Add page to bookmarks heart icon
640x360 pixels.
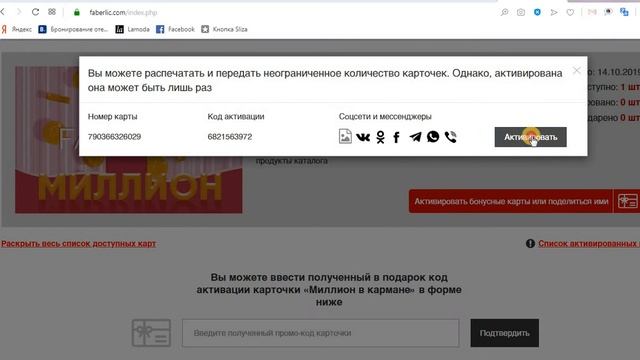coord(570,12)
